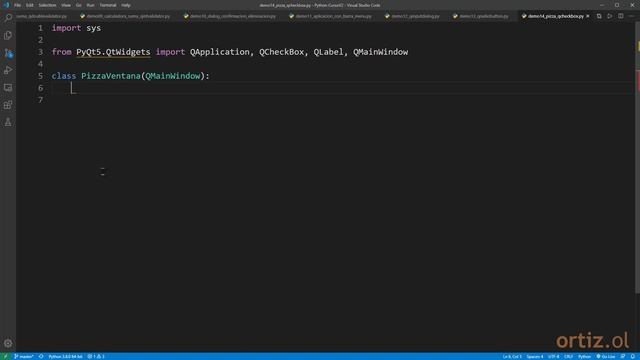Open the View menu
The image size is (640, 360).
pos(66,5)
